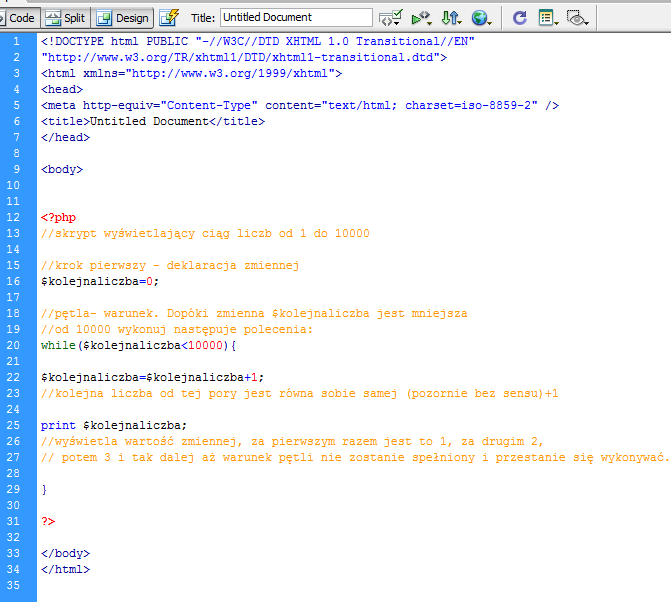Click the meta Content-Type line
The width and height of the screenshot is (671, 602).
pos(300,106)
